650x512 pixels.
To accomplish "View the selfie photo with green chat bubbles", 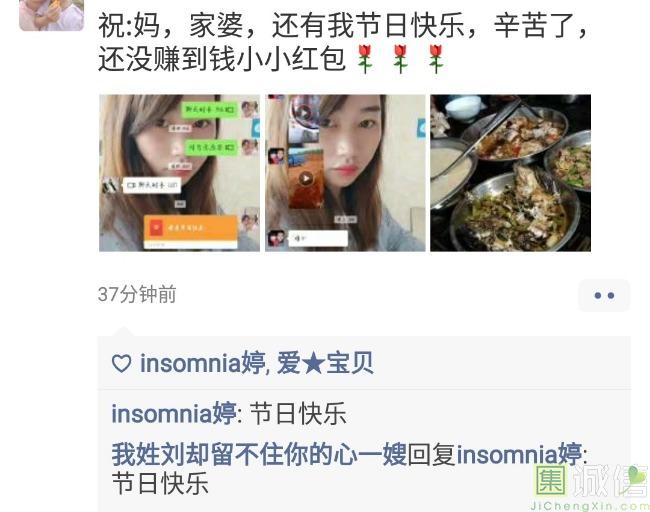I will [179, 173].
